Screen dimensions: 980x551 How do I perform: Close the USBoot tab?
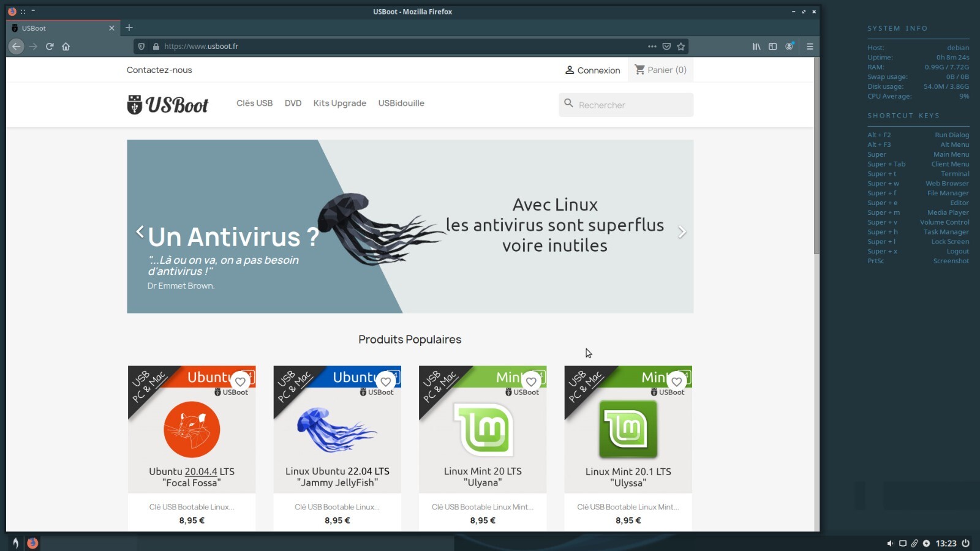click(x=111, y=28)
